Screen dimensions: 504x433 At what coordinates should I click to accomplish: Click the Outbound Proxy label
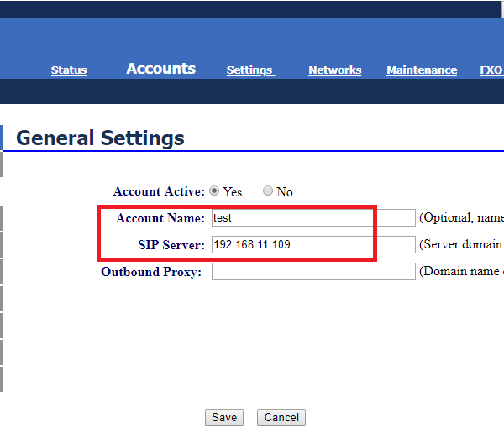(x=151, y=272)
